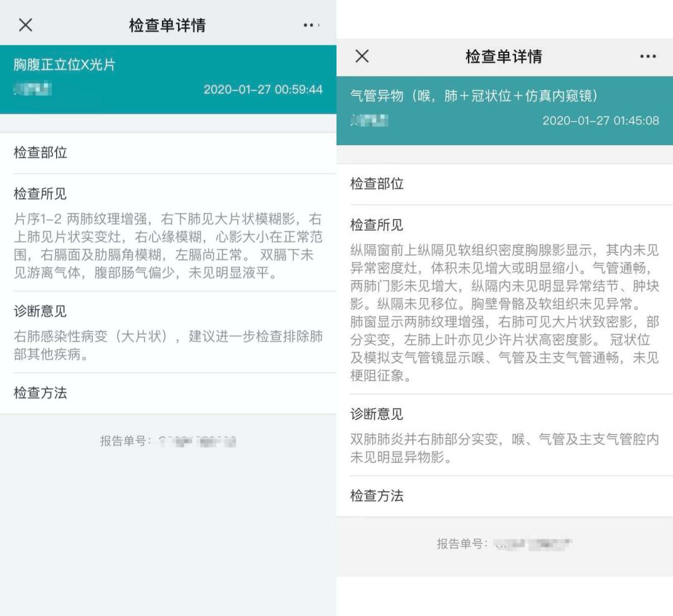Tap the 气管异物 exam title header
Viewport: 673px width, 616px height.
coord(474,96)
